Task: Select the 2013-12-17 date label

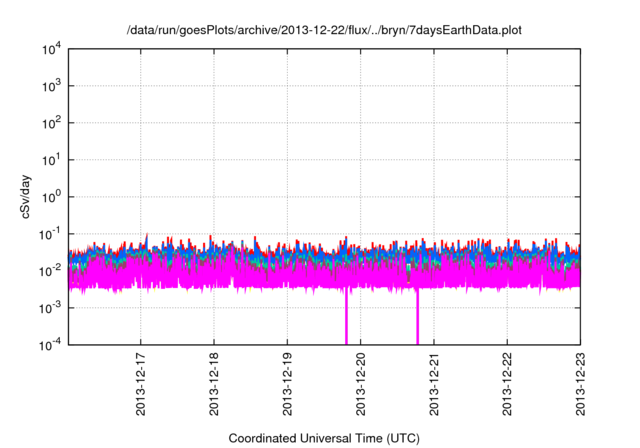Action: point(140,384)
